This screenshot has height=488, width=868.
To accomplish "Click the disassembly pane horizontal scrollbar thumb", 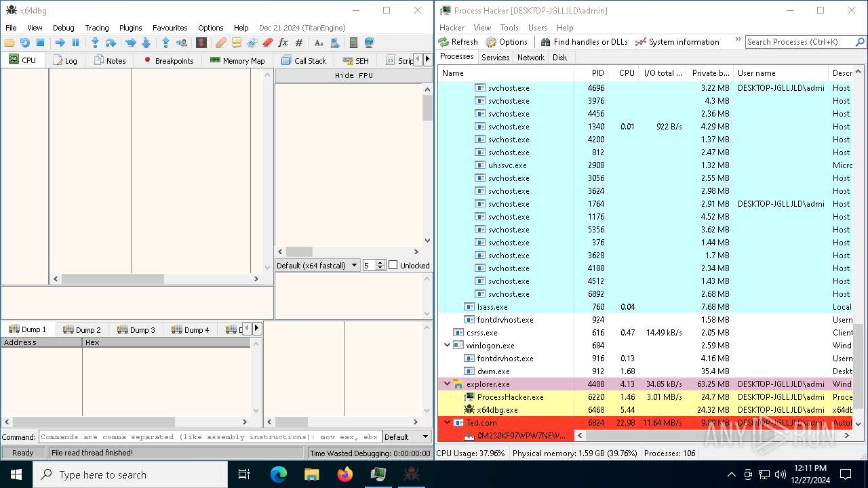I will [x=113, y=279].
